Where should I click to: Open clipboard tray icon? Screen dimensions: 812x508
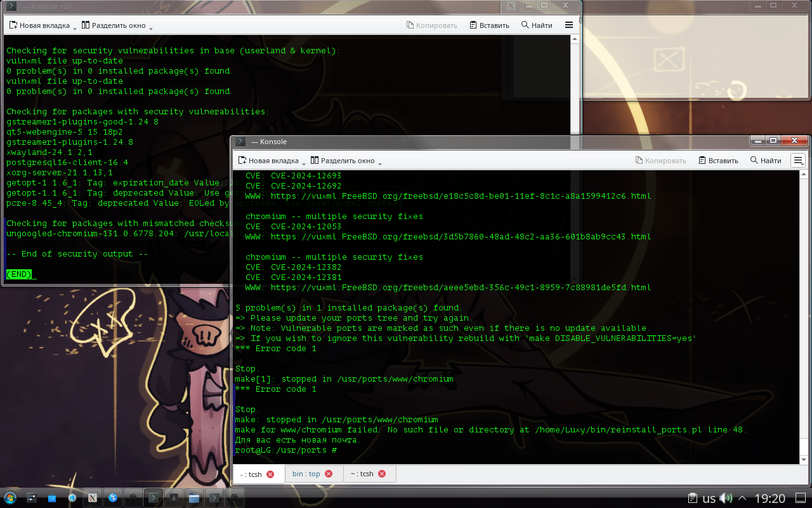693,498
